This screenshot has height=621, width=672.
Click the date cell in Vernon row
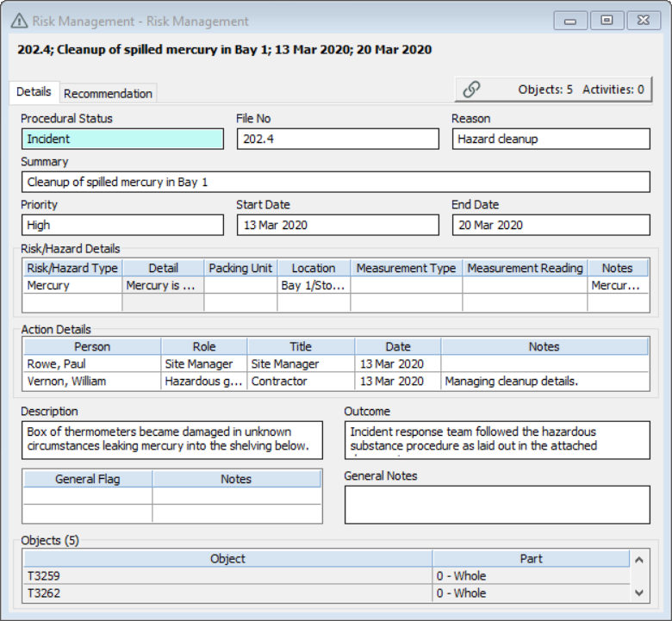click(x=398, y=381)
